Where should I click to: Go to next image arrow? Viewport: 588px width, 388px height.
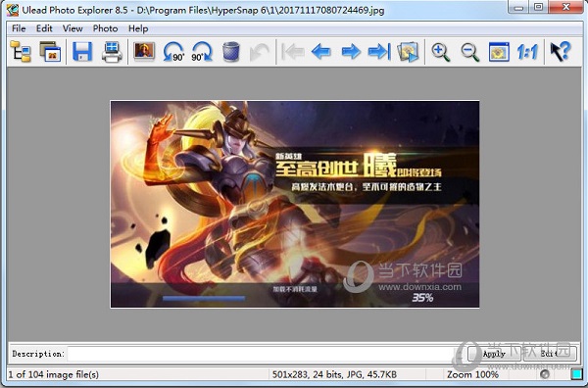click(351, 51)
